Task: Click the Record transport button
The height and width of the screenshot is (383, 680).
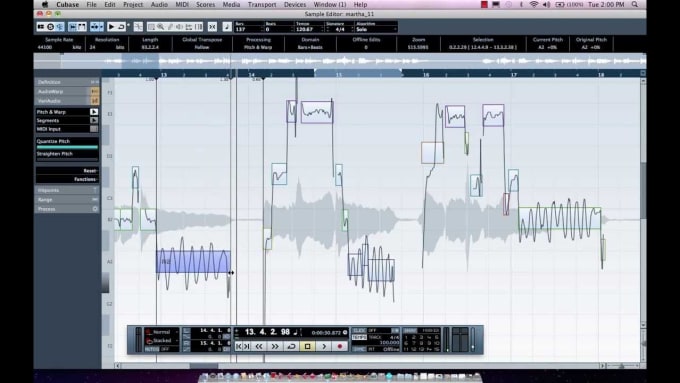Action: [x=340, y=346]
